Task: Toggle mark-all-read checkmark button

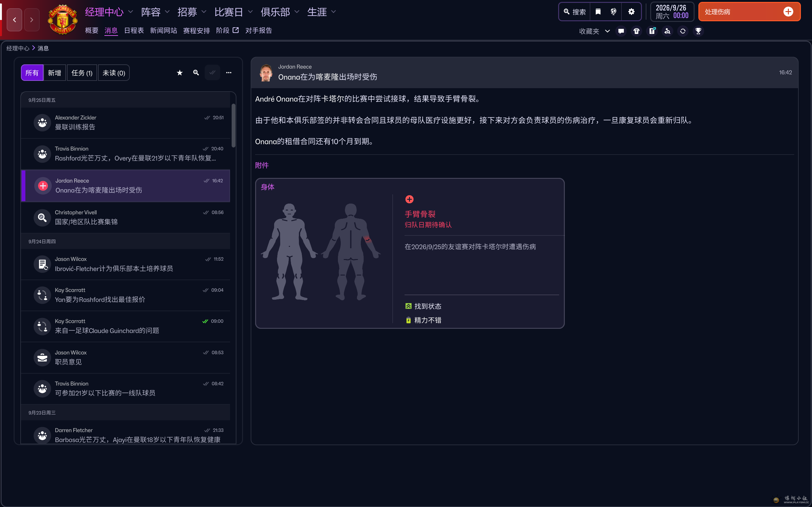Action: point(212,73)
